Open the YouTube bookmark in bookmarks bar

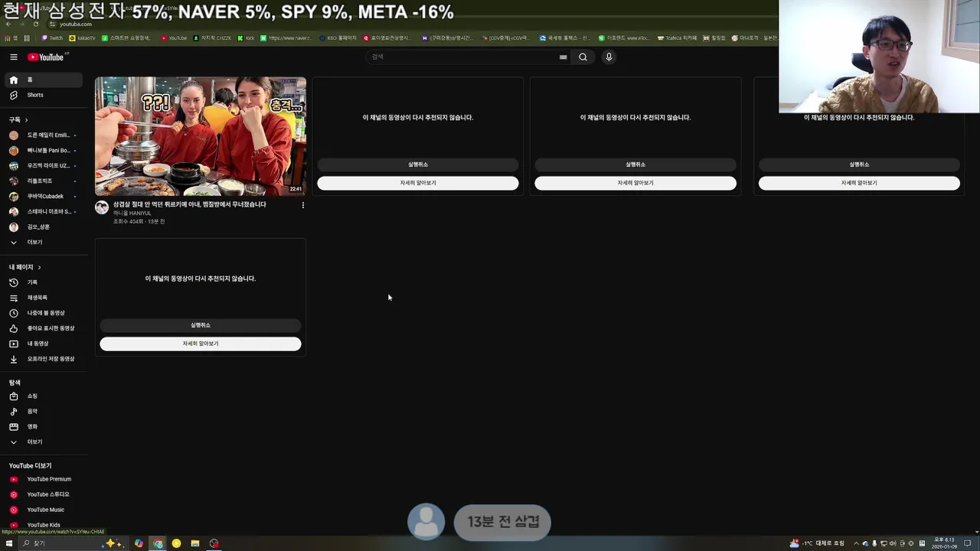point(174,37)
